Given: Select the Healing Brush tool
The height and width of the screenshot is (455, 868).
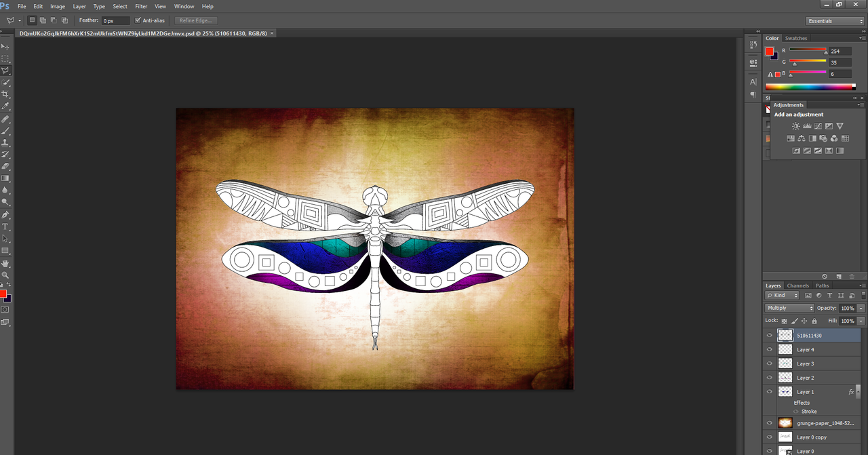Looking at the screenshot, I should pos(5,119).
